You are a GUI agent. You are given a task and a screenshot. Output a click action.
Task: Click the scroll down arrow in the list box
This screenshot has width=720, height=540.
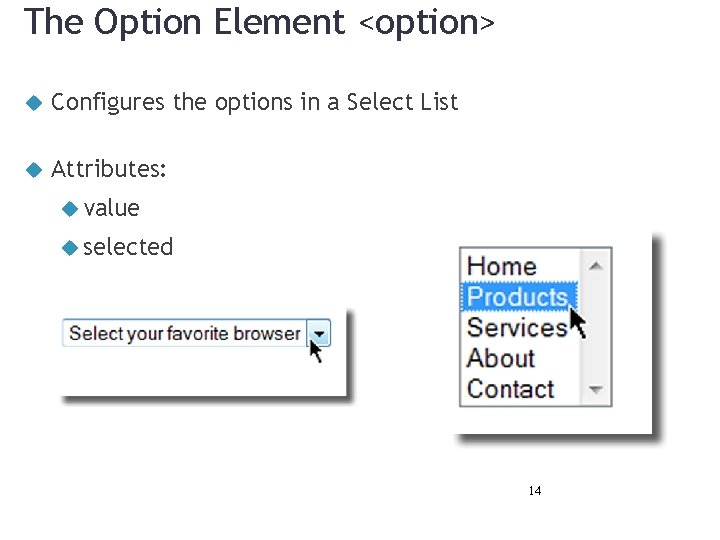pos(596,389)
